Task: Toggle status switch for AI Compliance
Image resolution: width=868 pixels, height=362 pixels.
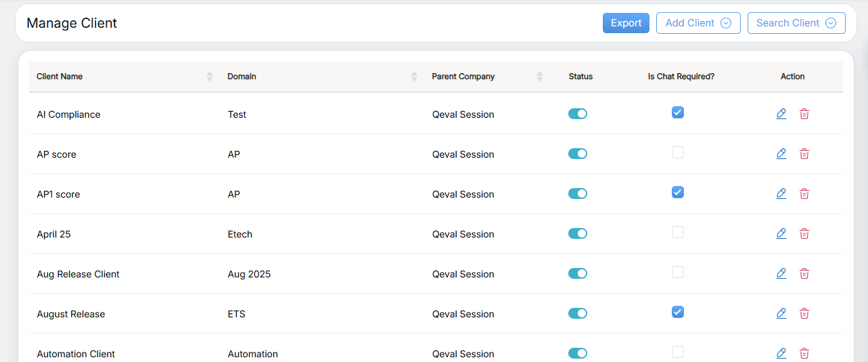Action: pos(577,114)
